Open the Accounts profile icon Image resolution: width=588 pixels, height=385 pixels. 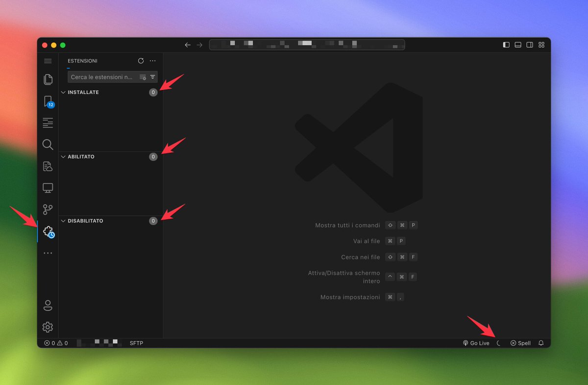48,306
